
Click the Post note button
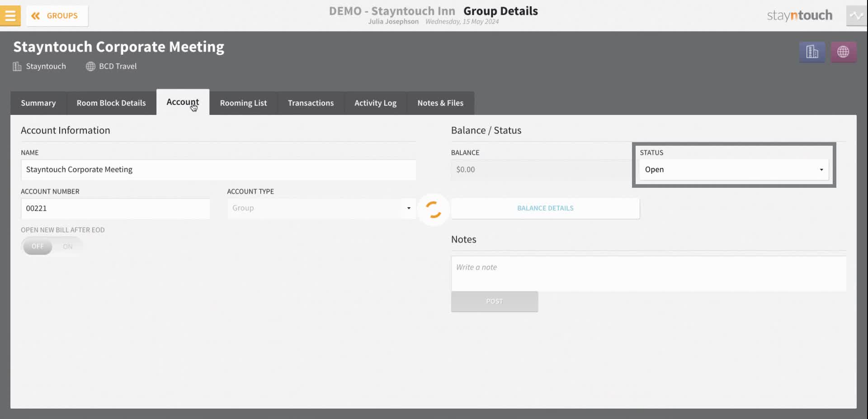pyautogui.click(x=495, y=301)
